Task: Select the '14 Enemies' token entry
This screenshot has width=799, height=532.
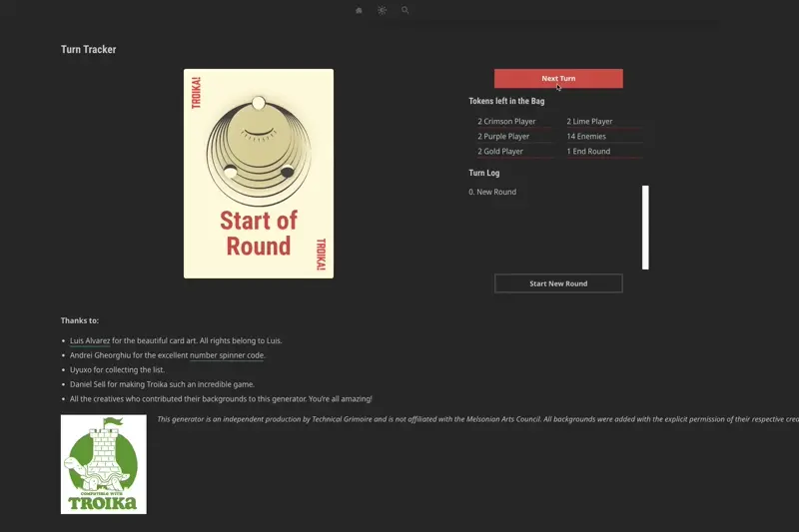Action: pos(586,137)
